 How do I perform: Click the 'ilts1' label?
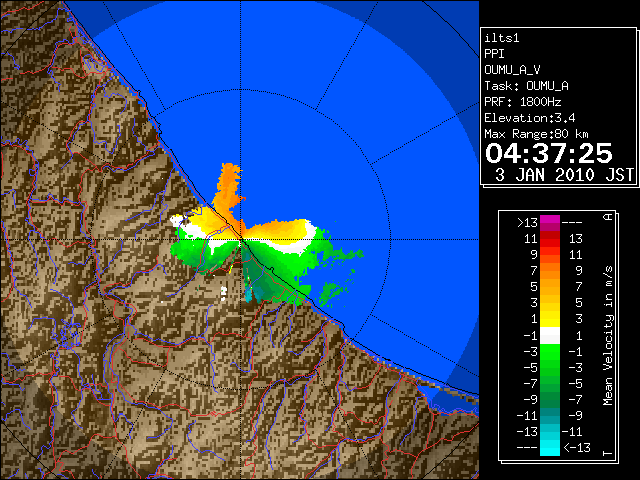click(x=502, y=38)
